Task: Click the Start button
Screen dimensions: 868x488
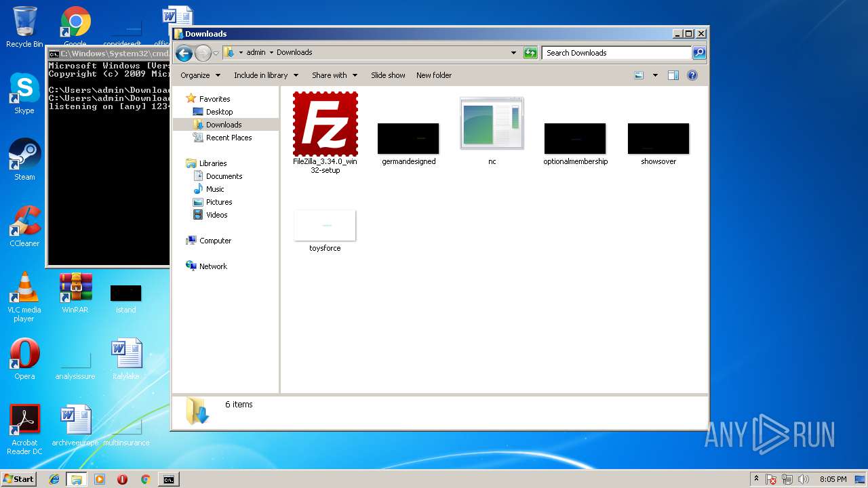Action: click(x=18, y=479)
